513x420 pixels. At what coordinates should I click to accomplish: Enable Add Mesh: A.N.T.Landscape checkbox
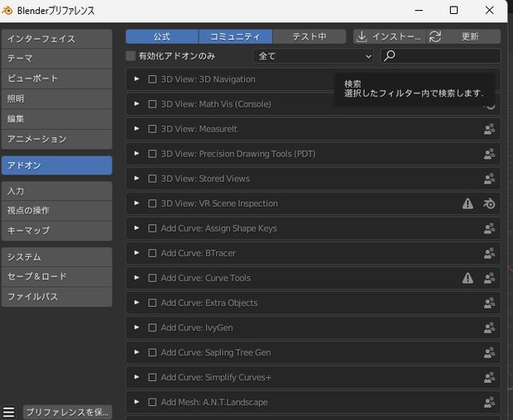coord(152,403)
